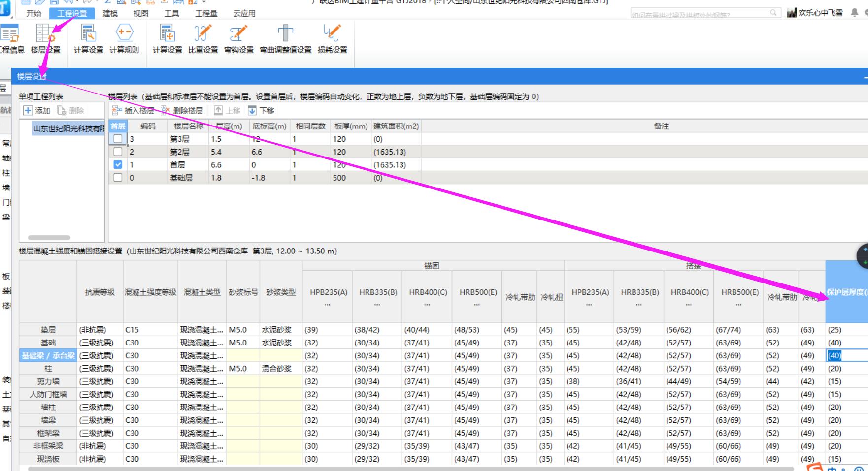The height and width of the screenshot is (471, 868).
Task: Click 删除 in the 单项工程列表 toolbar
Action: [70, 111]
